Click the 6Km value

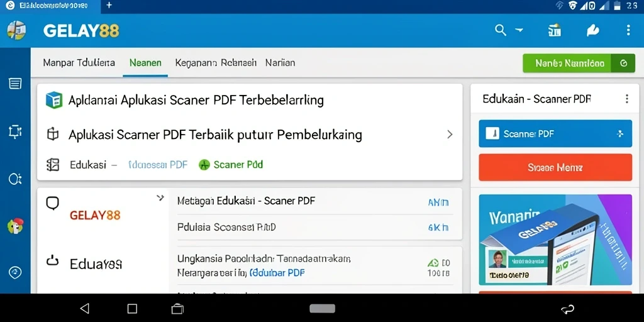[438, 228]
